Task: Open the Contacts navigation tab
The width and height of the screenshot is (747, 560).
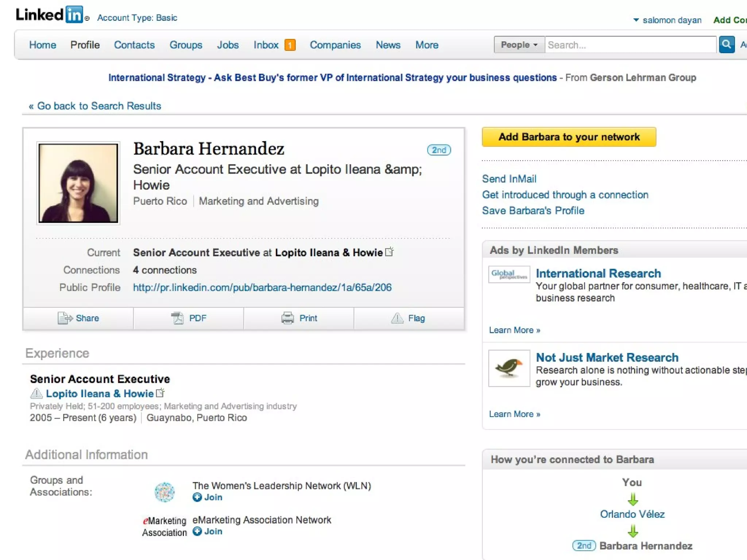Action: pyautogui.click(x=134, y=45)
